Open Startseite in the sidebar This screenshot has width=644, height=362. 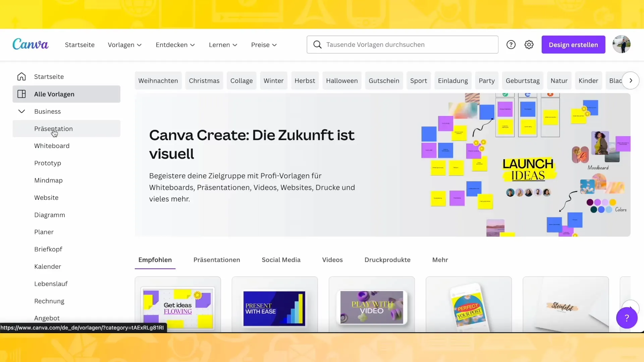click(66, 76)
